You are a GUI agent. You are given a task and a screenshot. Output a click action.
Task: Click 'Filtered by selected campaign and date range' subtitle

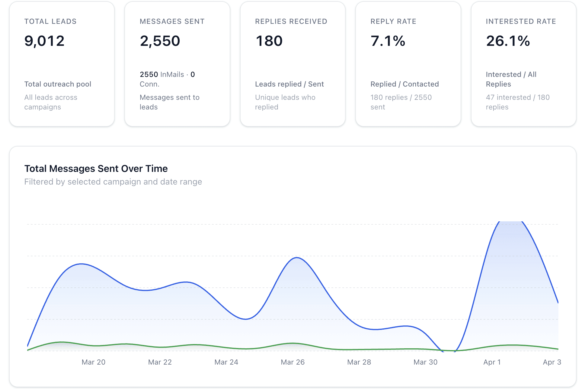coord(113,182)
